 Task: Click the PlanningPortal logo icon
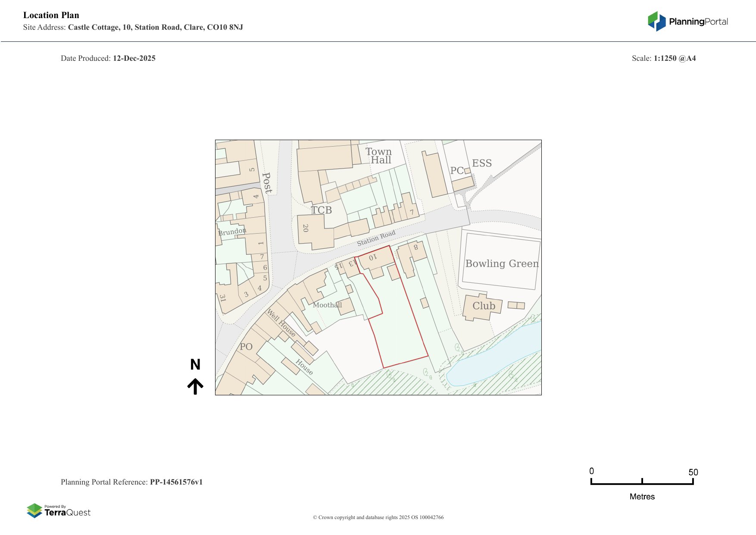tap(656, 22)
